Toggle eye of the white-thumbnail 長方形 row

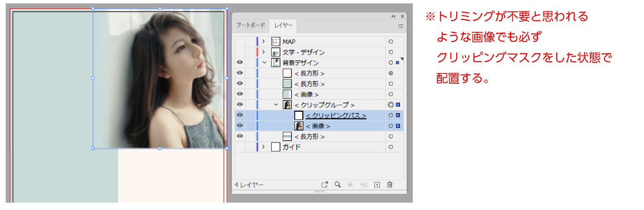[240, 73]
